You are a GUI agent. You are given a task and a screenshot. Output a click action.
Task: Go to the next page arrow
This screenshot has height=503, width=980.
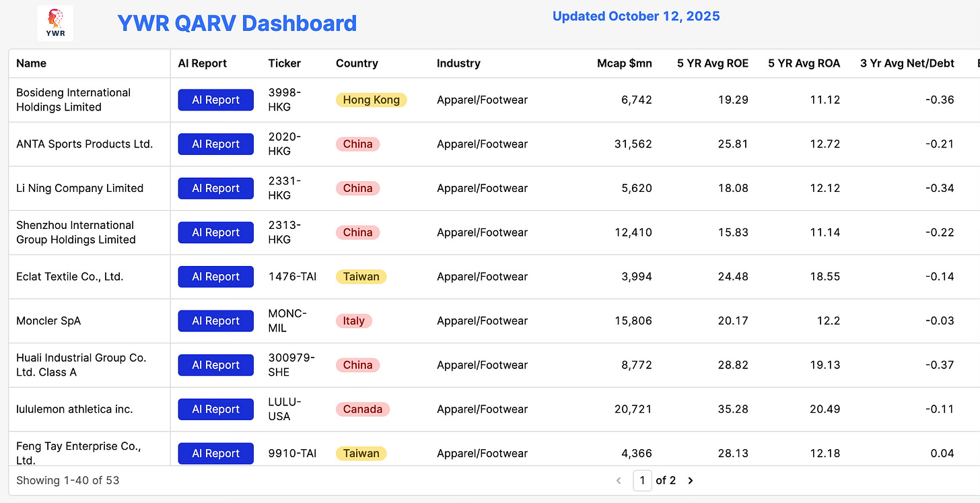690,480
